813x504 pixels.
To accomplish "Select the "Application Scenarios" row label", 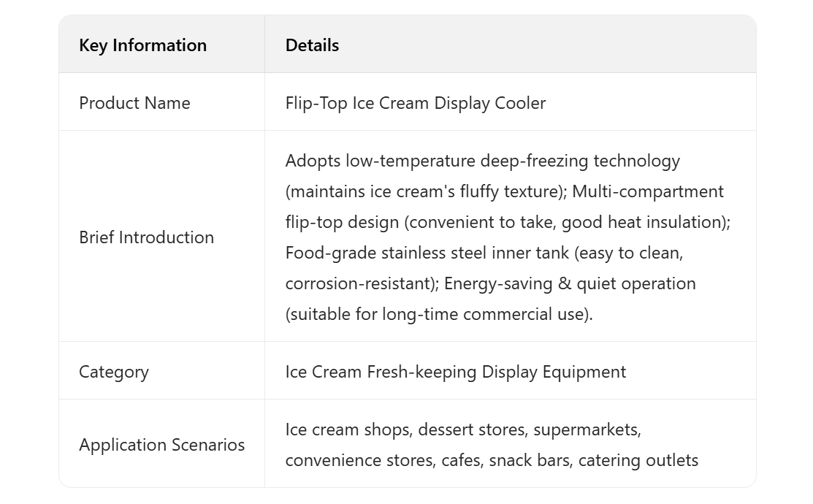I will (x=161, y=445).
